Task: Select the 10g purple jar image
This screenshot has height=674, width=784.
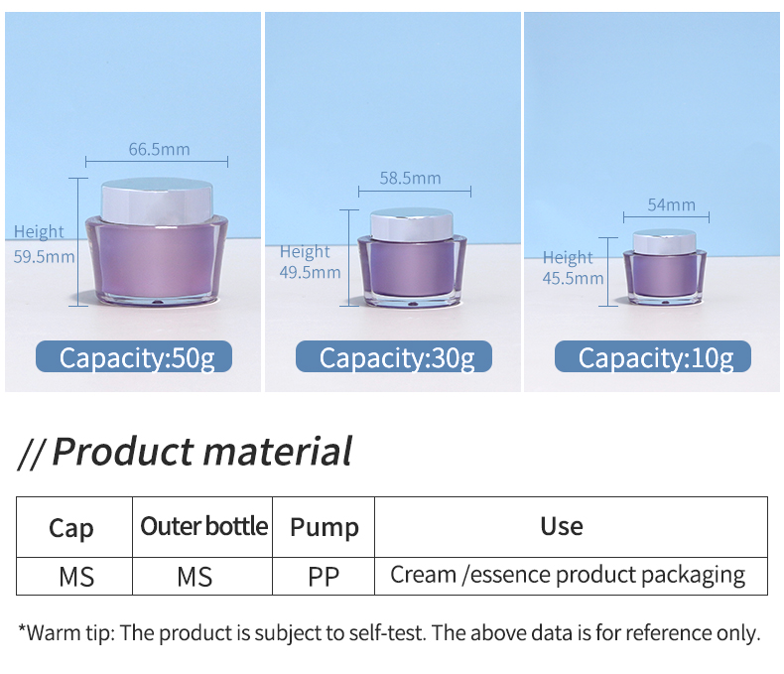Action: (x=665, y=267)
